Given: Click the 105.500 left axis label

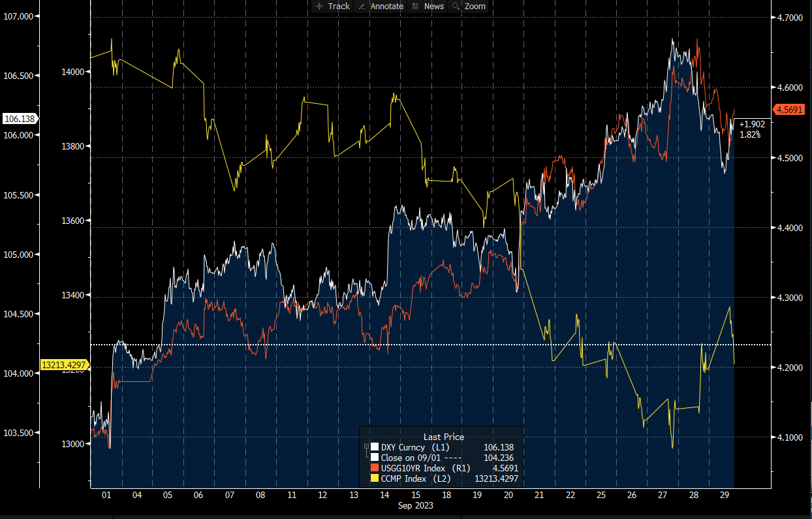Looking at the screenshot, I should (x=18, y=195).
